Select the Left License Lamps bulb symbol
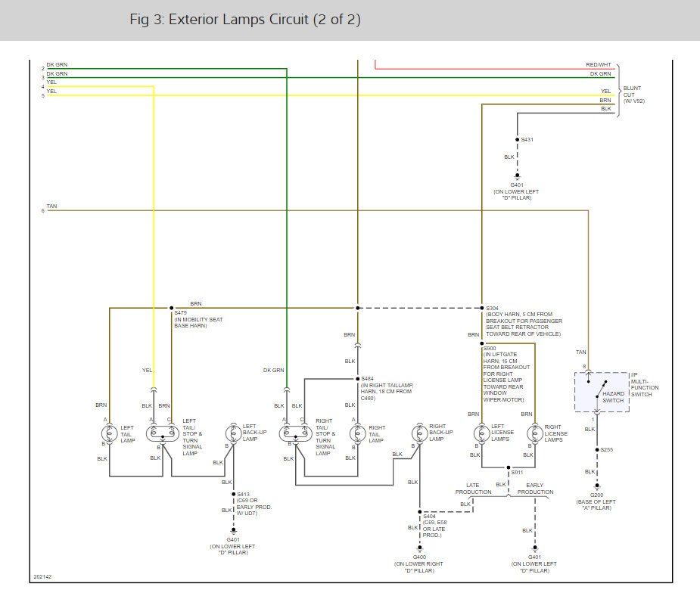Viewport: 700px width, 596px height. click(x=482, y=433)
